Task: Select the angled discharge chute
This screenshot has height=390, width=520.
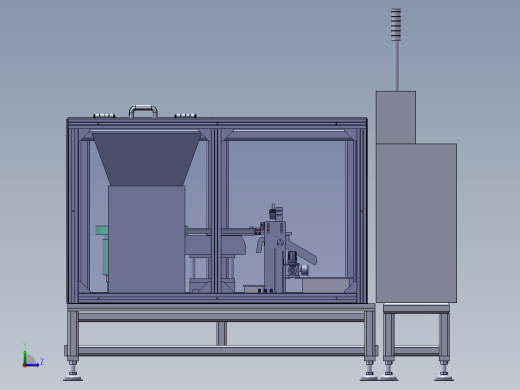Action: pos(302,253)
